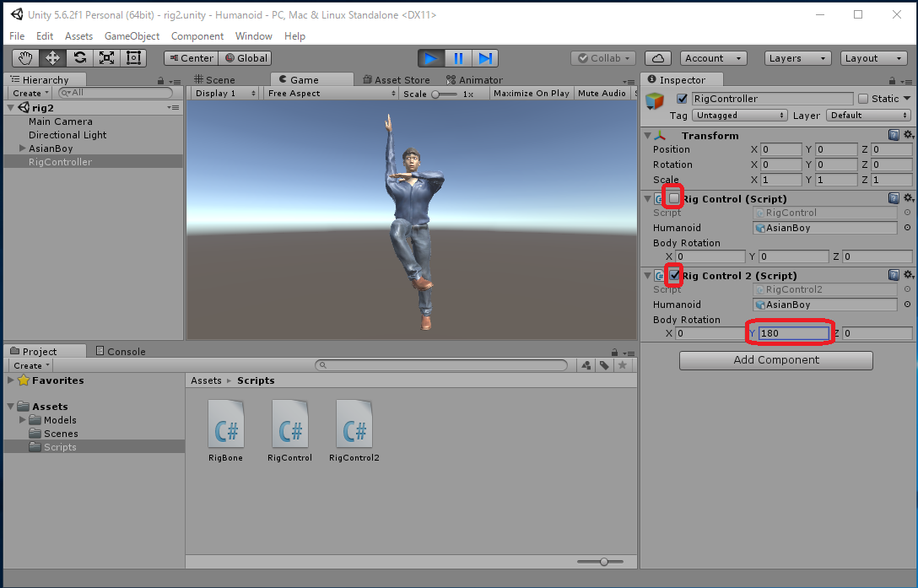Viewport: 918px width, 588px height.
Task: Click Maximize On Play button
Action: click(x=531, y=94)
